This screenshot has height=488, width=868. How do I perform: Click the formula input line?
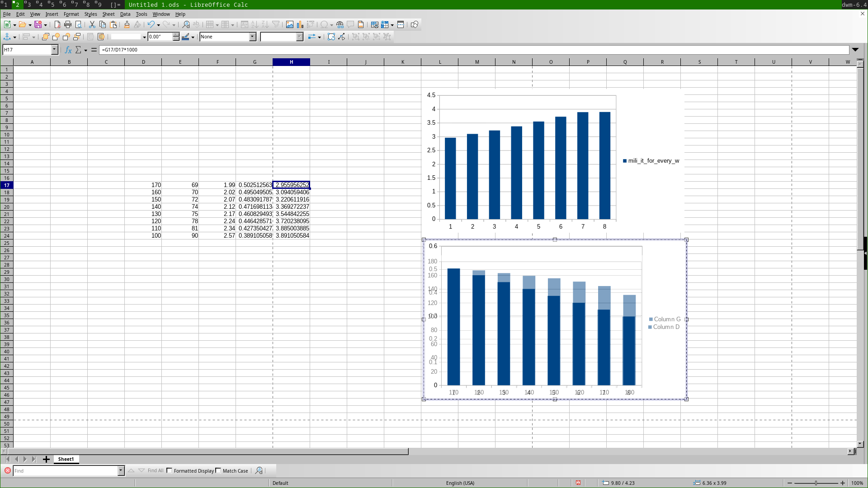click(474, 50)
